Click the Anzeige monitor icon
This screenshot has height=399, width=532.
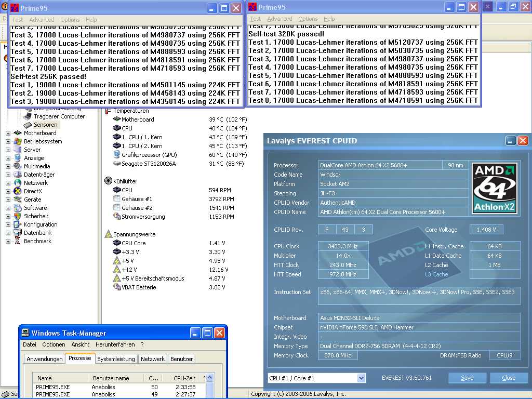tap(17, 158)
